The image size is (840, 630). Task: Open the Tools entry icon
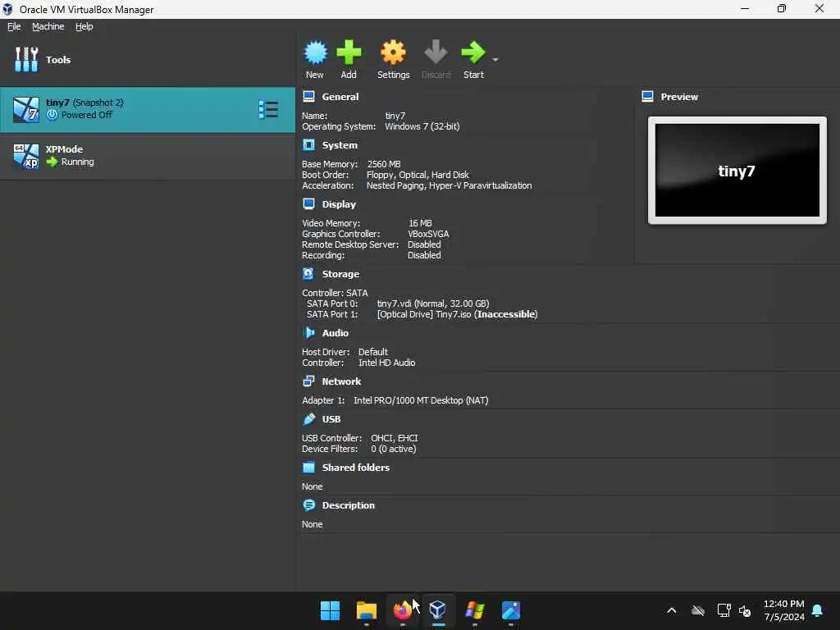(x=26, y=59)
